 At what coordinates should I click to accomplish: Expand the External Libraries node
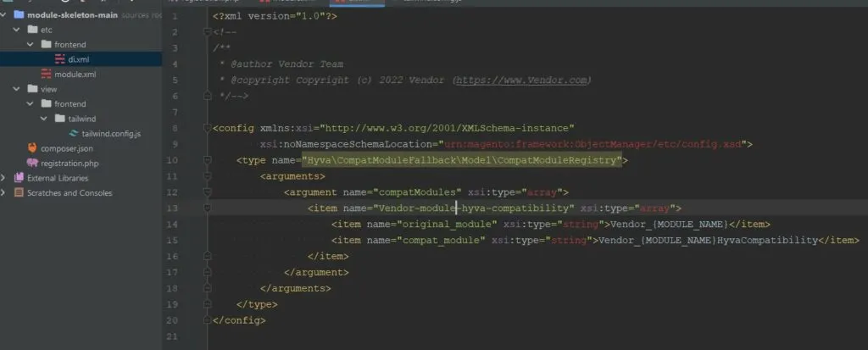pyautogui.click(x=6, y=178)
